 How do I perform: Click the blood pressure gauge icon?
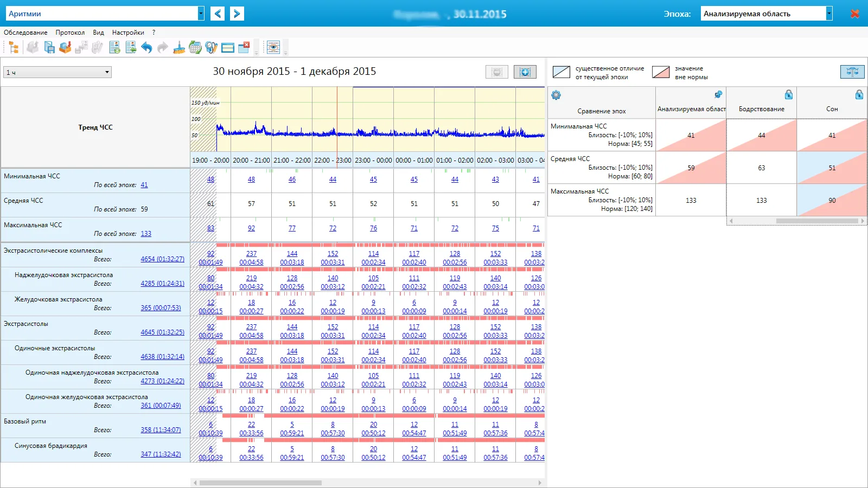(212, 48)
